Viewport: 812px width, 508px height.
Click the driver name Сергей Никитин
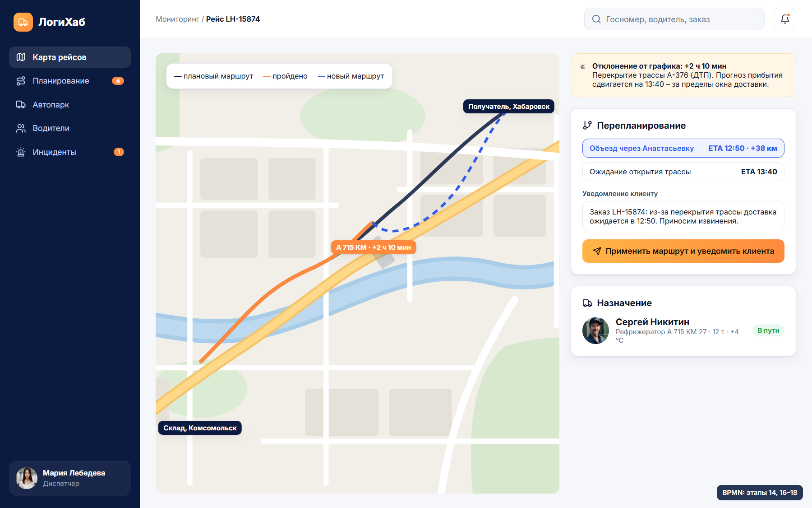click(x=652, y=322)
